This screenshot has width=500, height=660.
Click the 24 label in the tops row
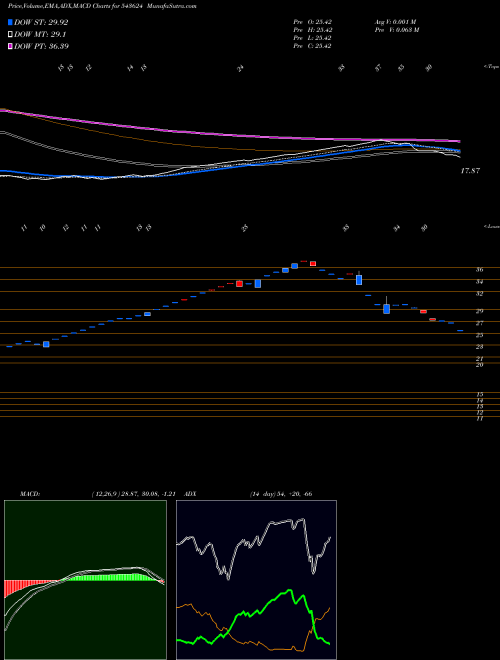click(x=240, y=68)
